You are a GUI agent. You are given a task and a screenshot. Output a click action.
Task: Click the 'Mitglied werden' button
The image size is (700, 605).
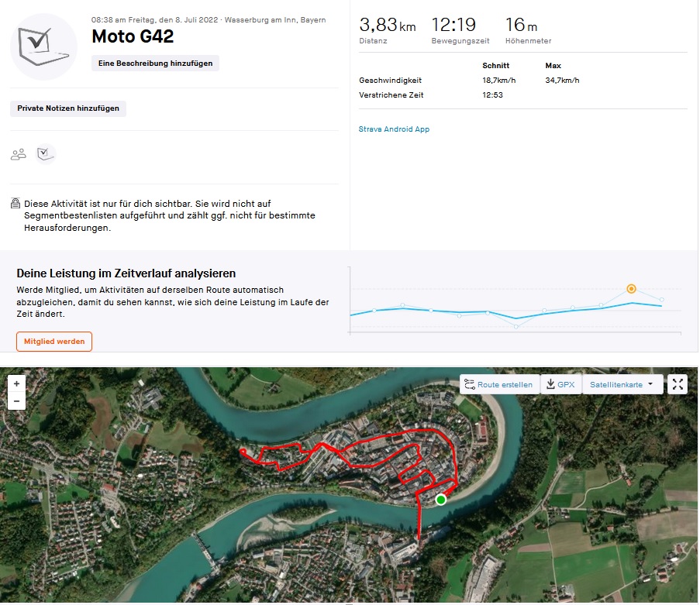click(54, 342)
